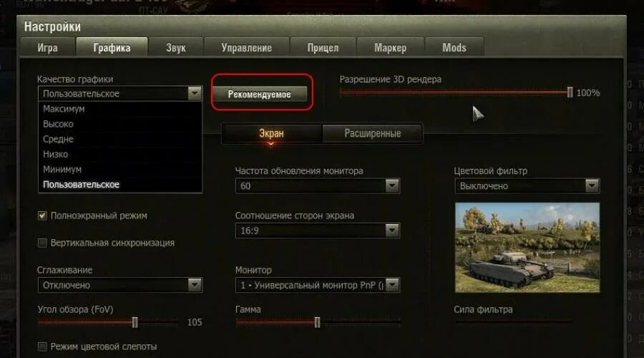The height and width of the screenshot is (358, 644).
Task: Enable Режим цветовой слепоты checkbox
Action: point(42,347)
